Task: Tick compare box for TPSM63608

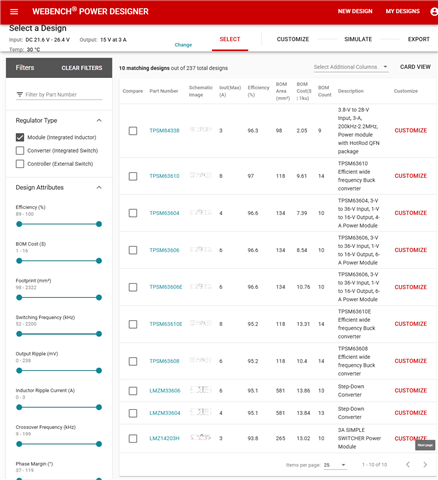Action: tap(133, 361)
